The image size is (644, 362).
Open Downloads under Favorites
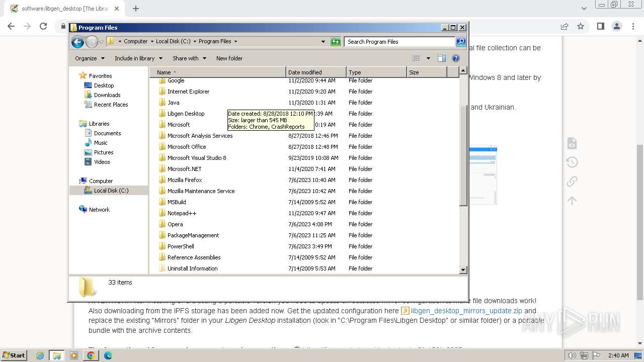(107, 95)
